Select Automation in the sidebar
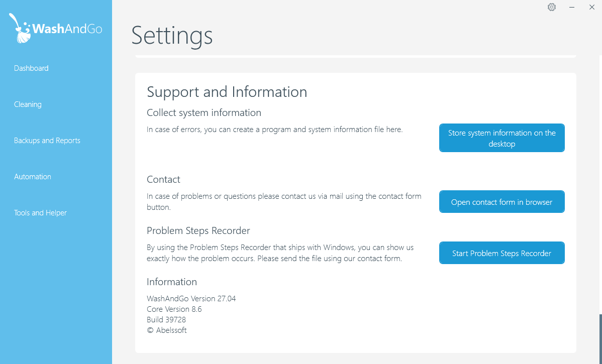The image size is (602, 364). click(x=33, y=176)
